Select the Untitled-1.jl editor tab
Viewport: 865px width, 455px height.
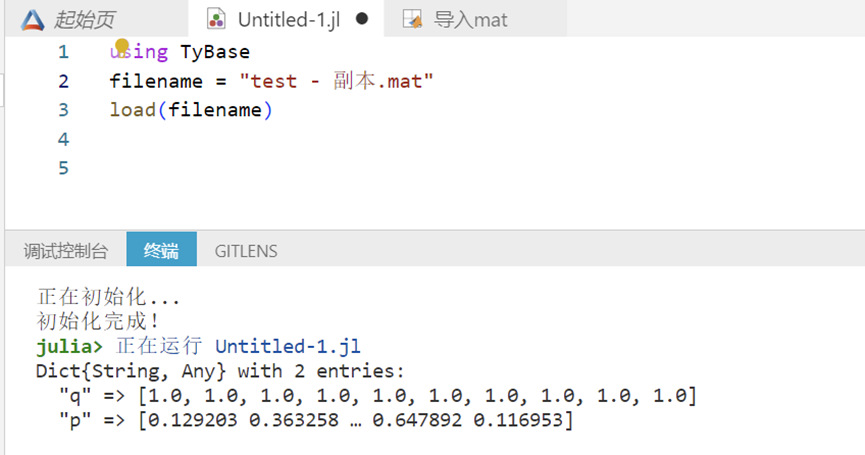286,19
